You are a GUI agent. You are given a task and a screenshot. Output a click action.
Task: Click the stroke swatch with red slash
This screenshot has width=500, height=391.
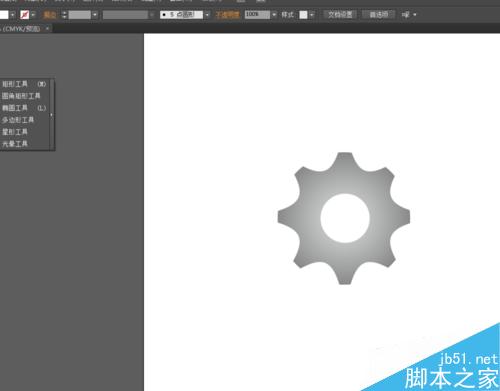pos(24,15)
